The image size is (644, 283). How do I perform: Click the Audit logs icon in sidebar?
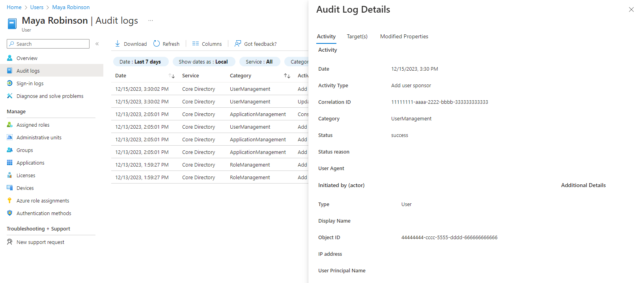(x=10, y=71)
